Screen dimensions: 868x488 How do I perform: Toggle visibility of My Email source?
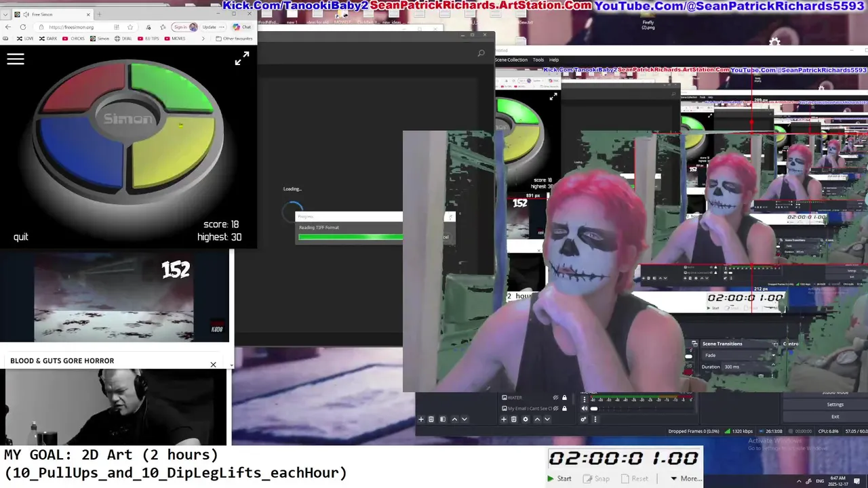coord(555,409)
